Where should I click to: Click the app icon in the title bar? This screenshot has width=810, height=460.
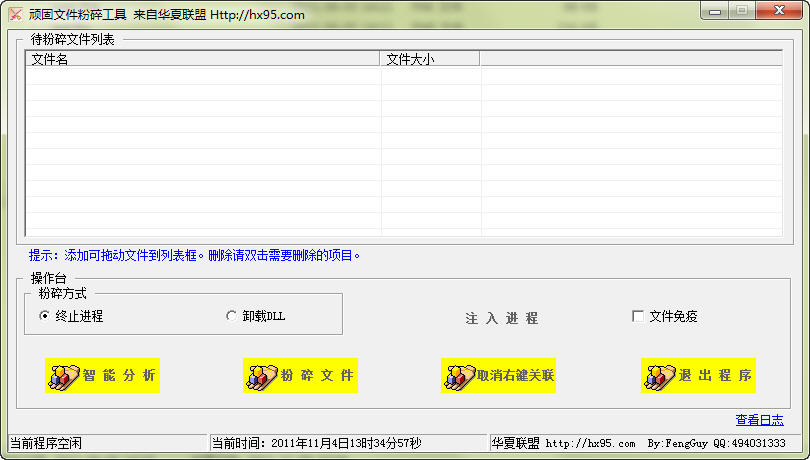pos(15,14)
